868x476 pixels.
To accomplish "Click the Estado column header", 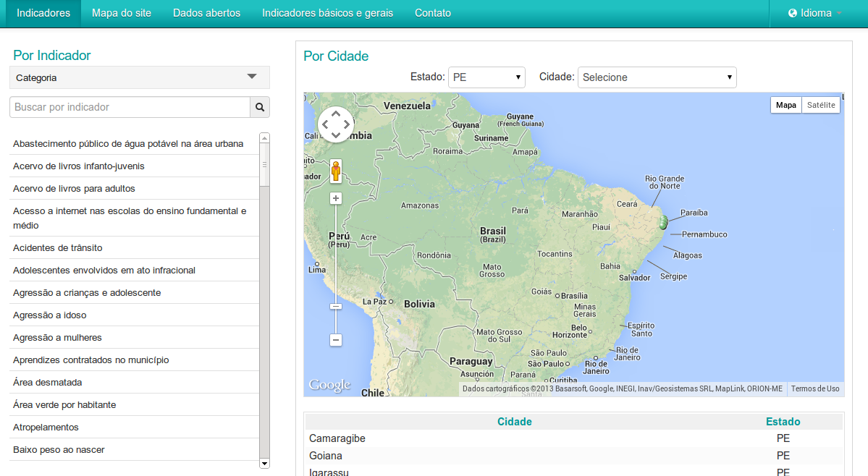I will pos(783,422).
